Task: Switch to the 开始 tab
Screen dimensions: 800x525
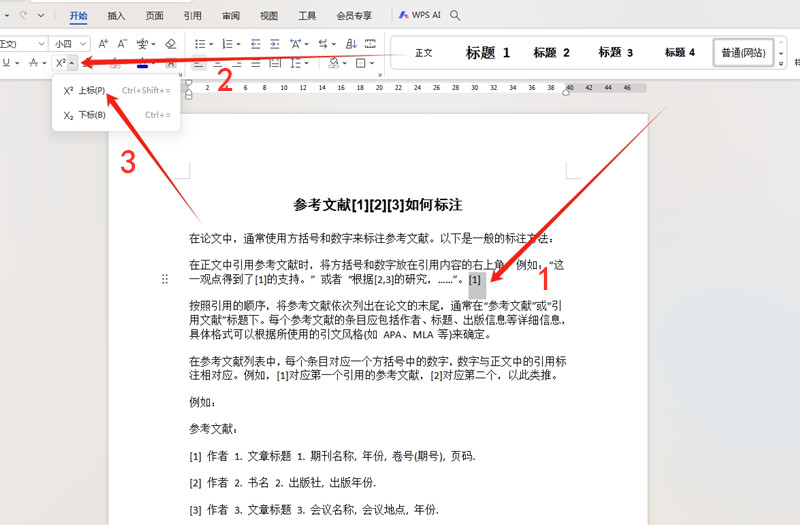Action: point(79,16)
